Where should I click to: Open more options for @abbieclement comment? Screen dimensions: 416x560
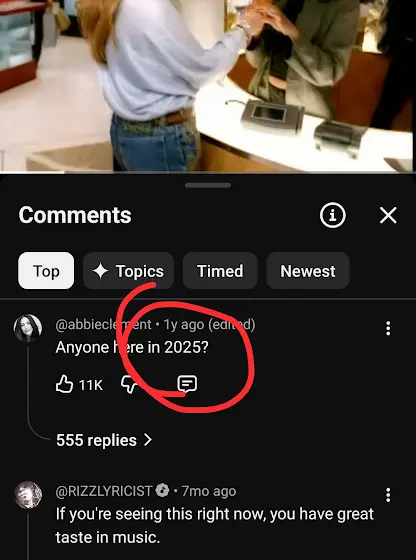pos(388,328)
